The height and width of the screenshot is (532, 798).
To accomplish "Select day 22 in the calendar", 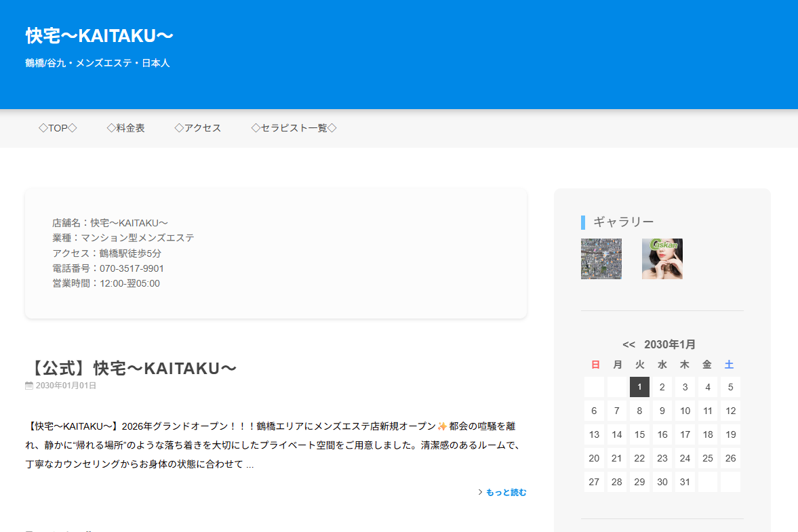I will (x=640, y=458).
